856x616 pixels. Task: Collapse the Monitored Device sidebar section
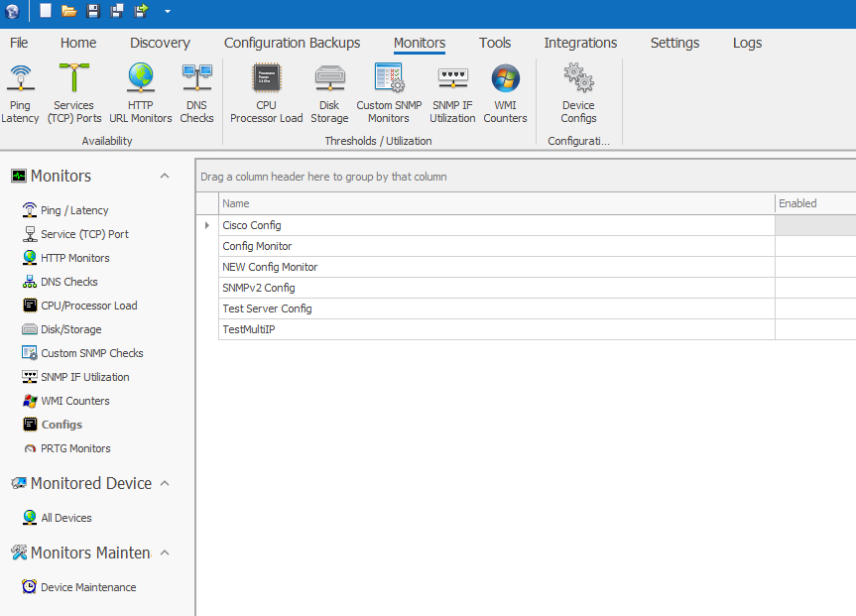[x=165, y=483]
